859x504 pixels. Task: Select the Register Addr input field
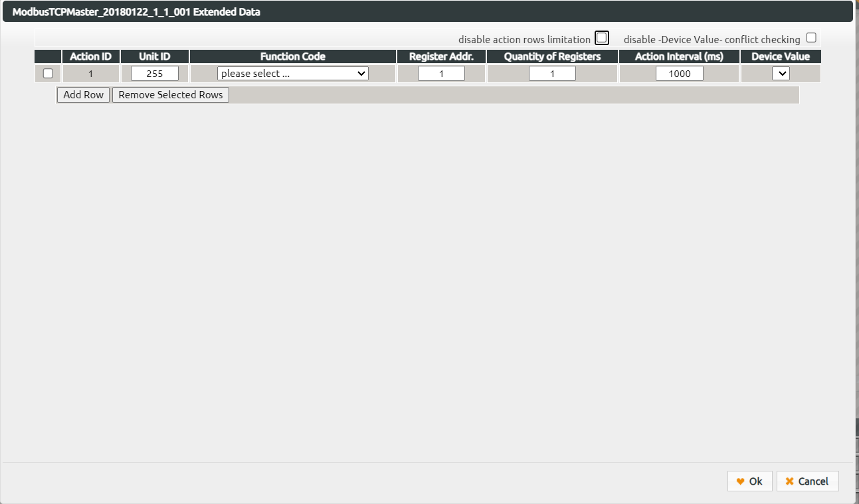pyautogui.click(x=440, y=73)
